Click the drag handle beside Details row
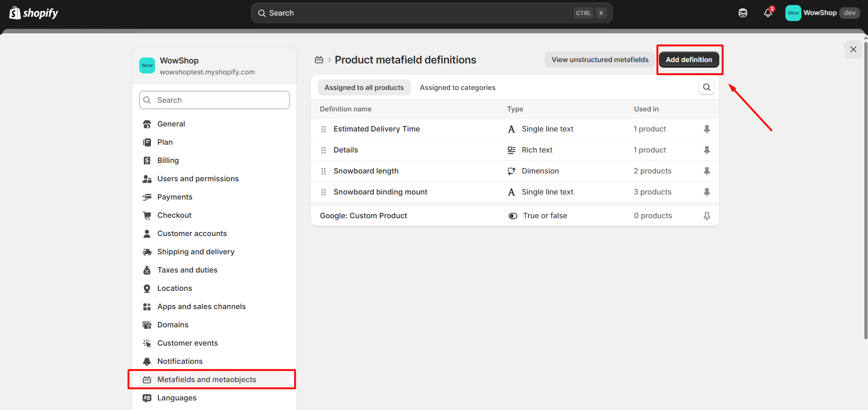 click(x=324, y=150)
